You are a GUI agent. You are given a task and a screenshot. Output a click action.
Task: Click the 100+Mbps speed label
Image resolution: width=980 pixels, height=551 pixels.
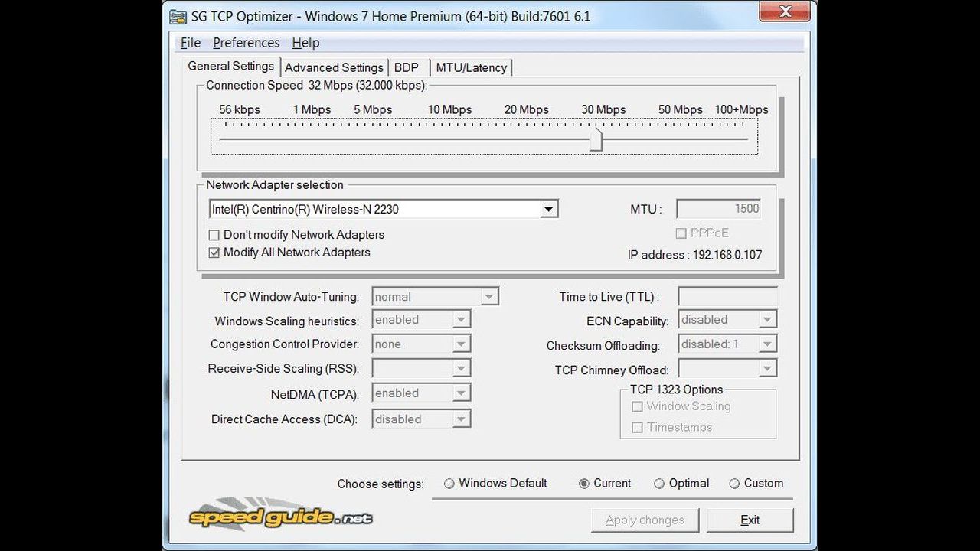[x=741, y=109]
